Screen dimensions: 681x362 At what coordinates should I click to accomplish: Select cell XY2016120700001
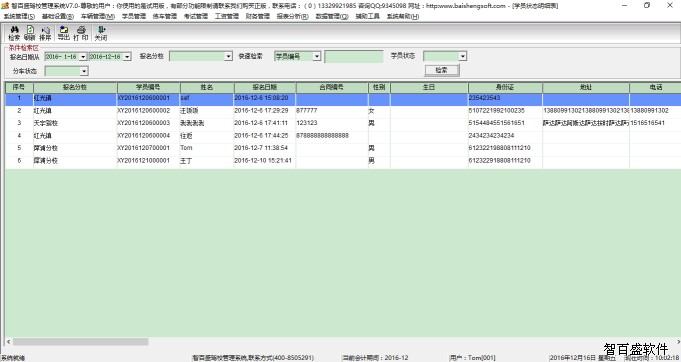click(x=149, y=148)
